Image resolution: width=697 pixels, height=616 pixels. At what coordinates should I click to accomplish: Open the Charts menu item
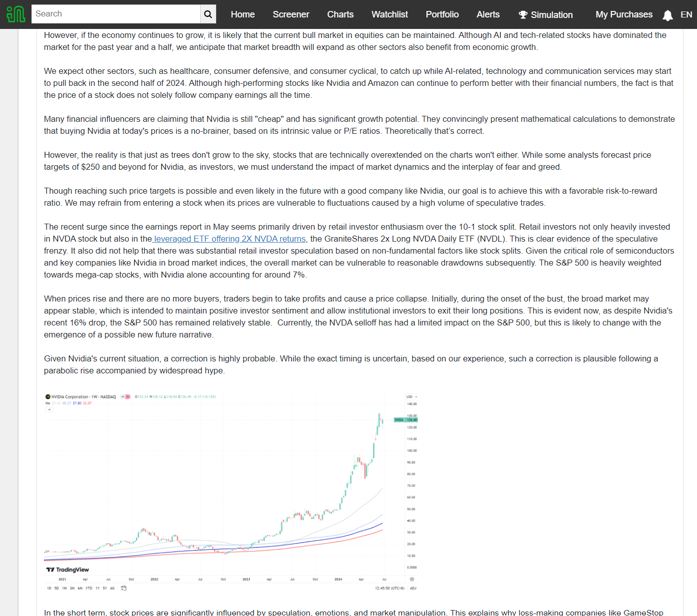[340, 14]
